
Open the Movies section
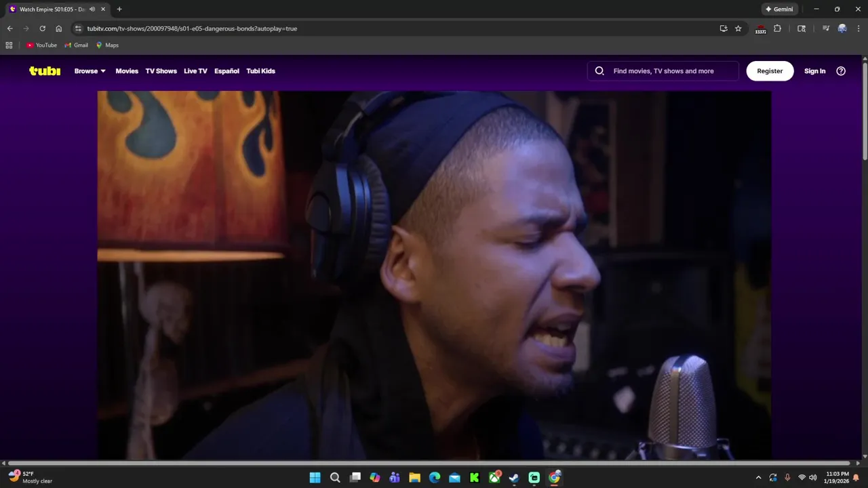click(x=127, y=70)
